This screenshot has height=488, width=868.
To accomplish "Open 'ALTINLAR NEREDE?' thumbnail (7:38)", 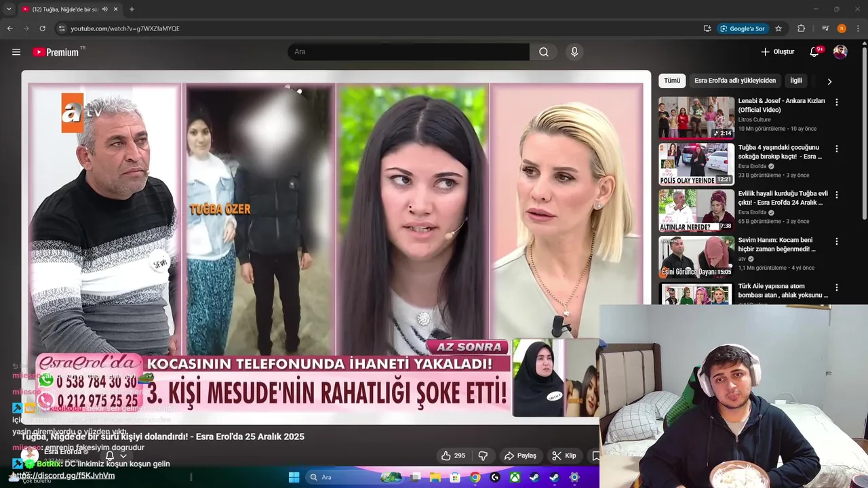I will point(696,210).
